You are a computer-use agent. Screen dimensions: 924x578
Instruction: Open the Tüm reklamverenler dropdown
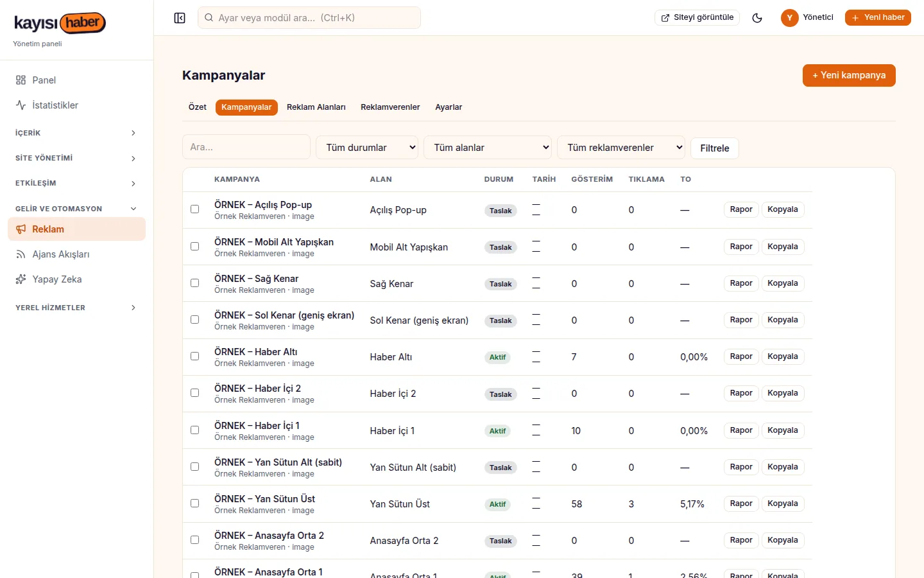point(621,148)
